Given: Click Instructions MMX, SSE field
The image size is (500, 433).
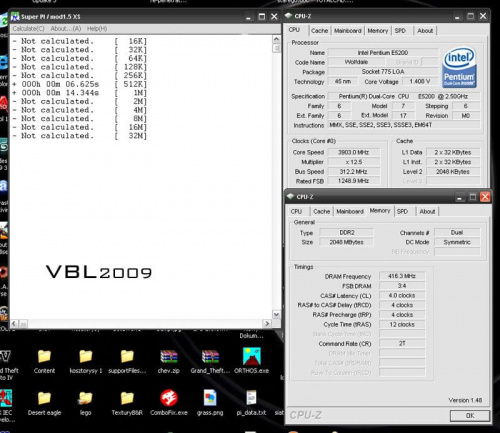Looking at the screenshot, I should (x=404, y=125).
